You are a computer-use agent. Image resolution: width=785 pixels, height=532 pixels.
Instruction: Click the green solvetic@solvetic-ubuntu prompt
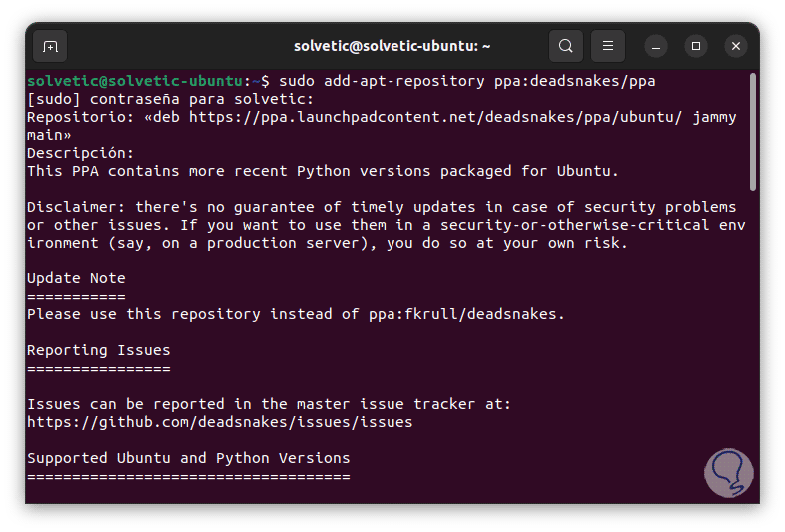click(135, 81)
